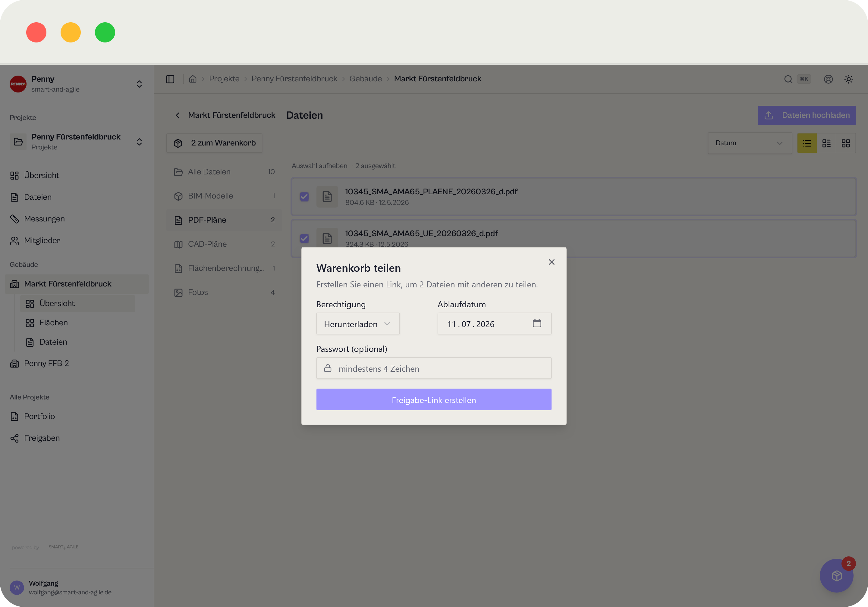Click Penny Fürstenfeldbruck breadcrumb link

click(294, 79)
